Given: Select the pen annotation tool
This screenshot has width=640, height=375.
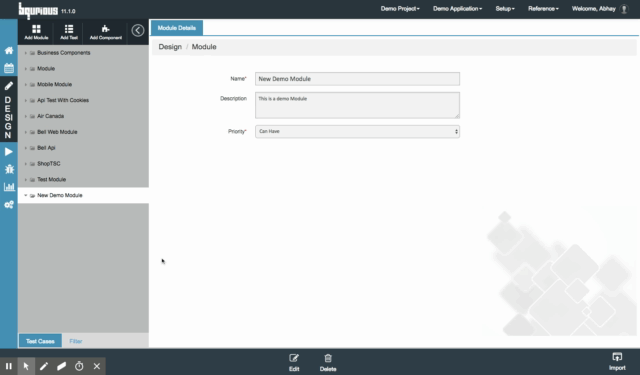Looking at the screenshot, I should (44, 366).
